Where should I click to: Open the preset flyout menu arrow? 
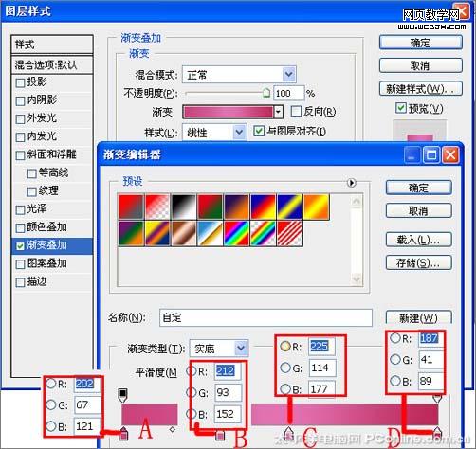(x=352, y=183)
